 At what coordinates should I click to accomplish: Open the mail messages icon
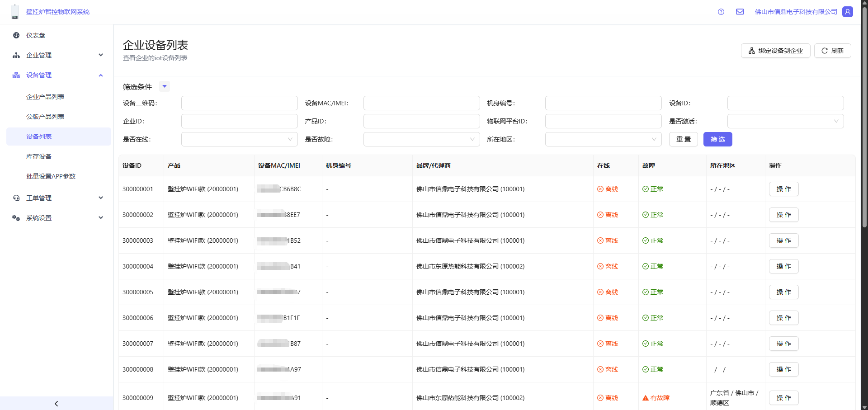point(740,12)
